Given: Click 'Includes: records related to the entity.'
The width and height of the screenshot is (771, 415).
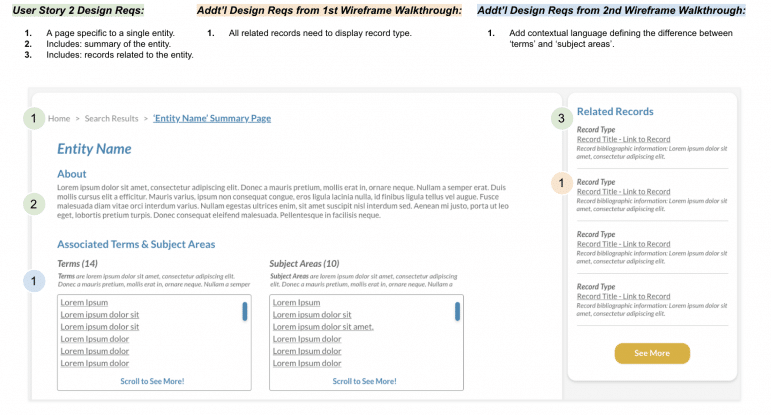Looking at the screenshot, I should (x=120, y=55).
